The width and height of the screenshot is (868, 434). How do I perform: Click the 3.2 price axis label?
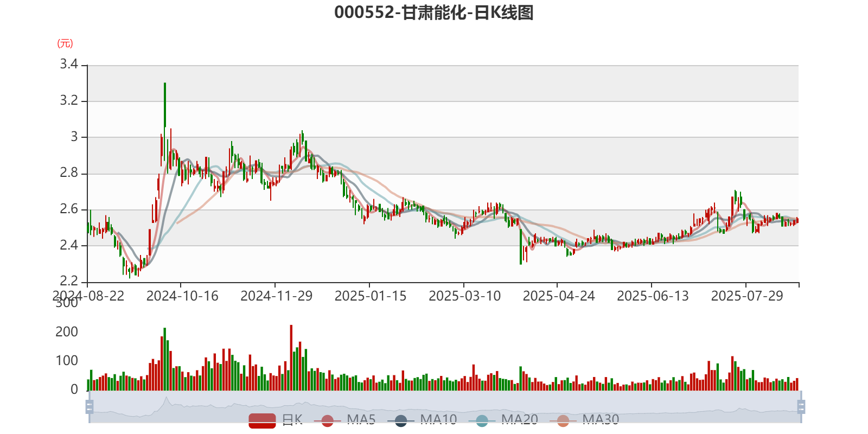click(69, 100)
